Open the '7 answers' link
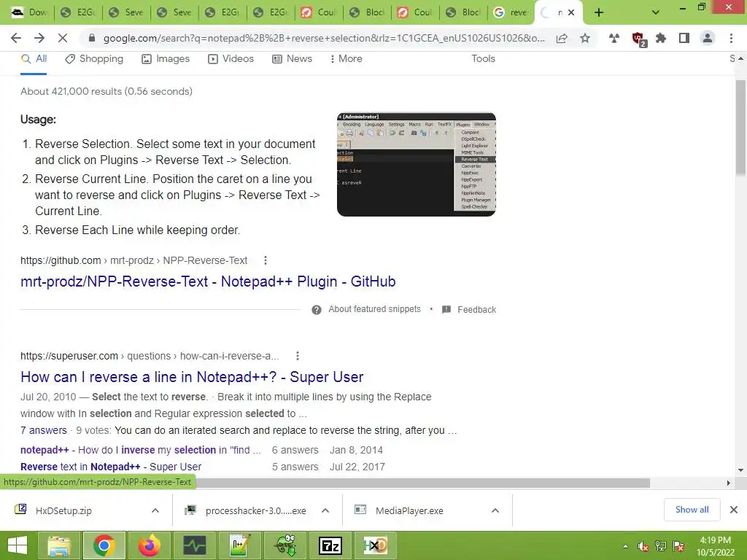Image resolution: width=747 pixels, height=560 pixels. [x=43, y=430]
